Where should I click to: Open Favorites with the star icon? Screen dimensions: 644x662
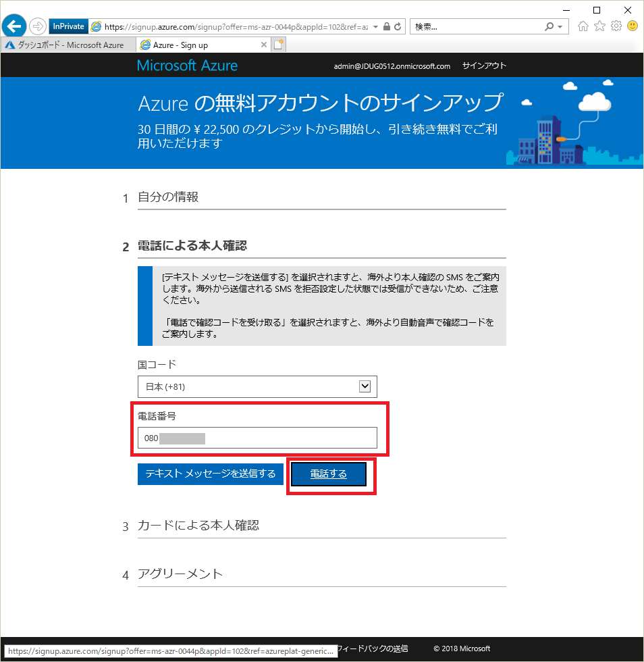599,26
